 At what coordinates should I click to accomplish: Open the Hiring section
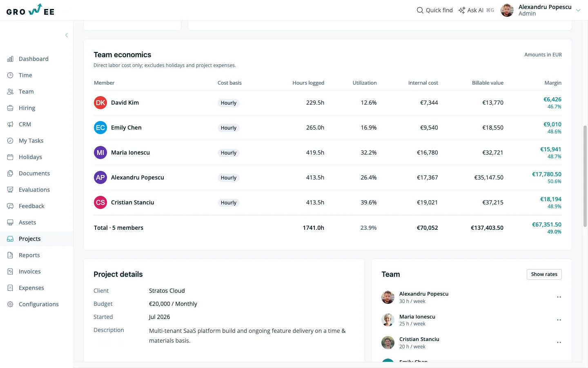[x=27, y=108]
